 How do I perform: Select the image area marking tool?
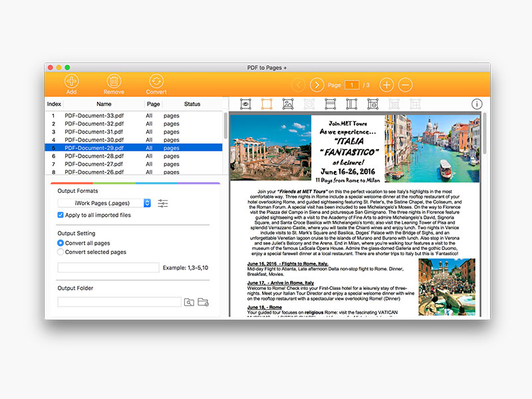[x=288, y=104]
